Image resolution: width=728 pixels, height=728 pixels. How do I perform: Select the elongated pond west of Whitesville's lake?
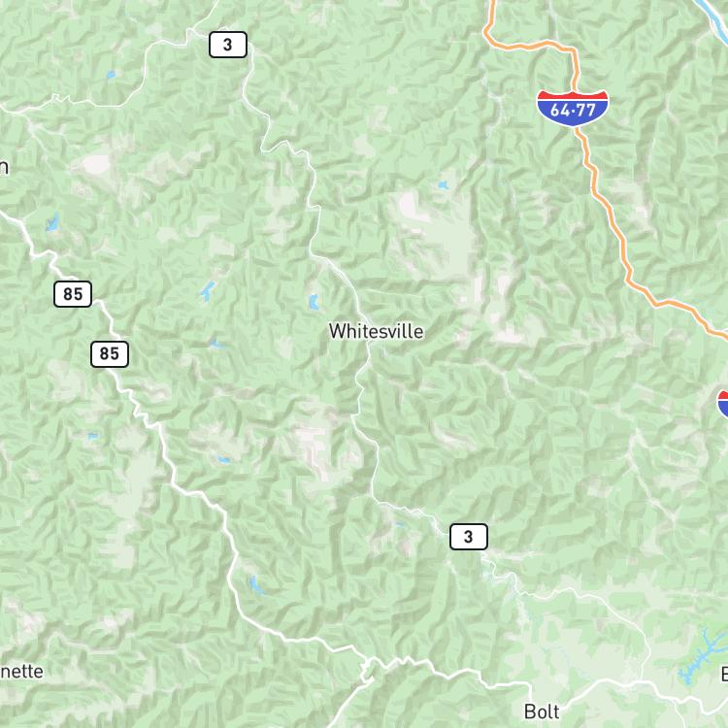207,290
